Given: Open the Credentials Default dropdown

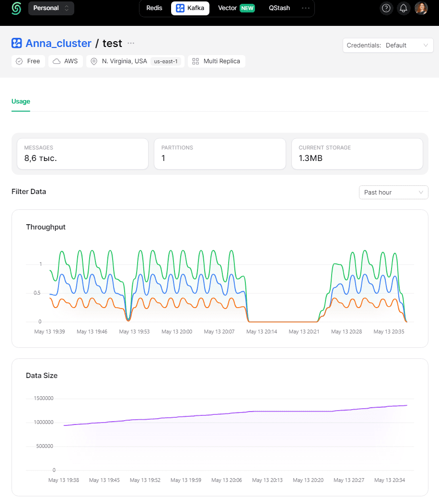Looking at the screenshot, I should 388,46.
